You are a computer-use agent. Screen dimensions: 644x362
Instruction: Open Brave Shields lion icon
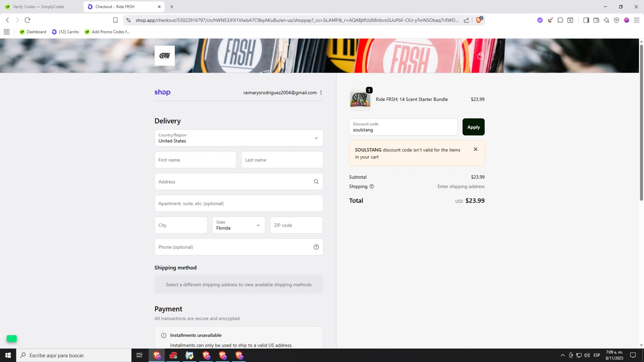click(x=479, y=20)
